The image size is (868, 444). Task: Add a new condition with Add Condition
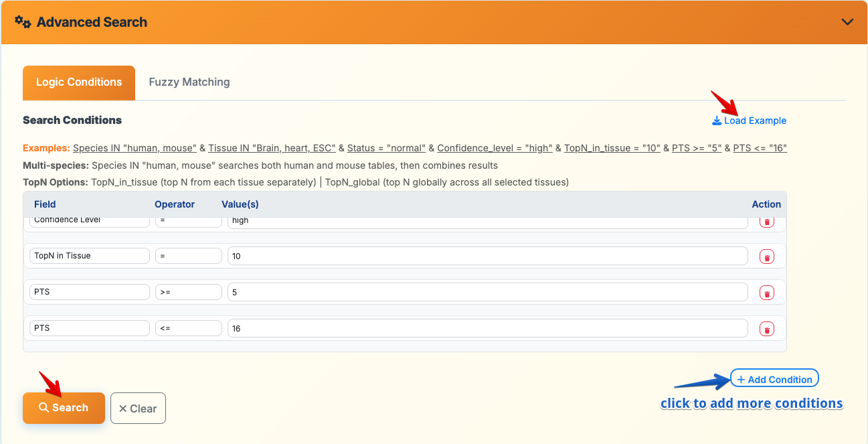pyautogui.click(x=774, y=379)
